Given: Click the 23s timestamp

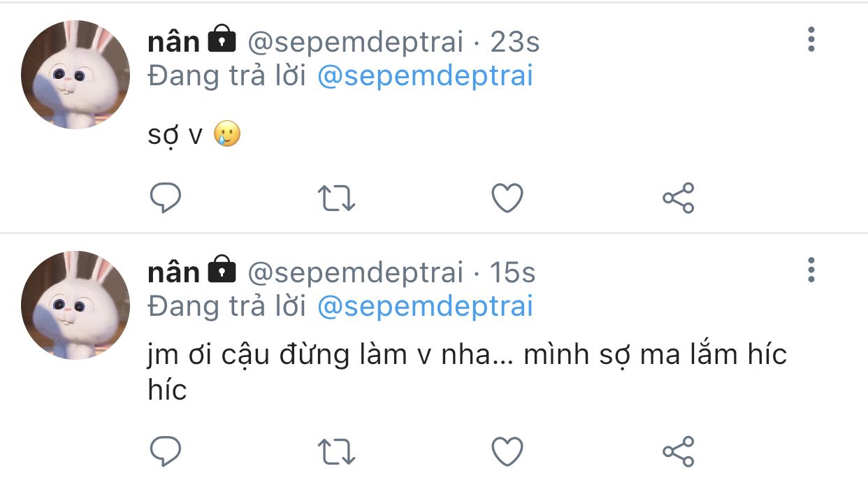Looking at the screenshot, I should (x=514, y=43).
